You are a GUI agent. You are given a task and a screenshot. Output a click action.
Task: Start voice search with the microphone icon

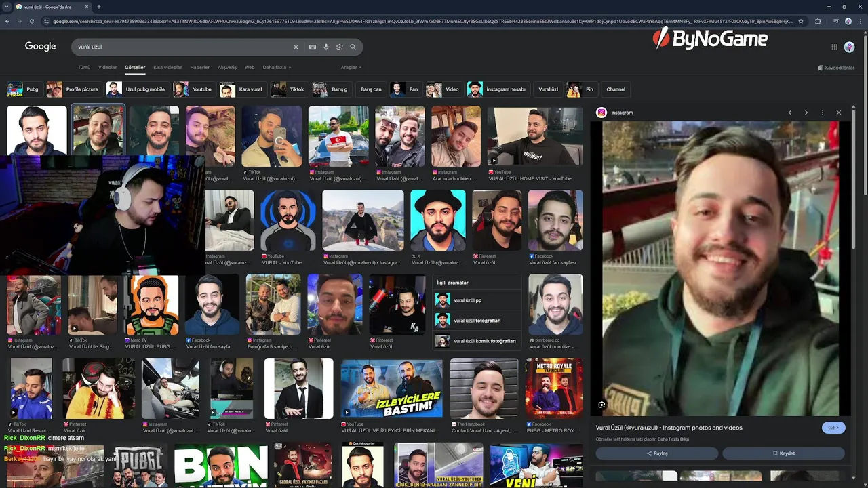click(326, 47)
